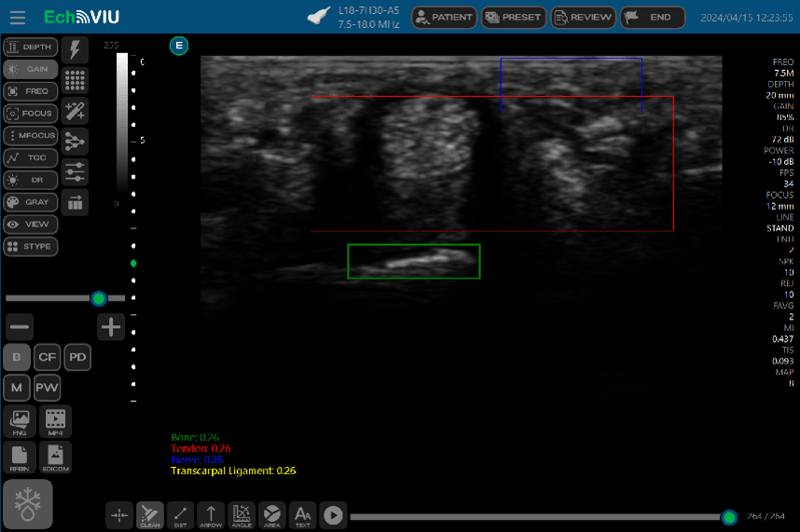Select the DEPTH parameter button

(x=30, y=47)
